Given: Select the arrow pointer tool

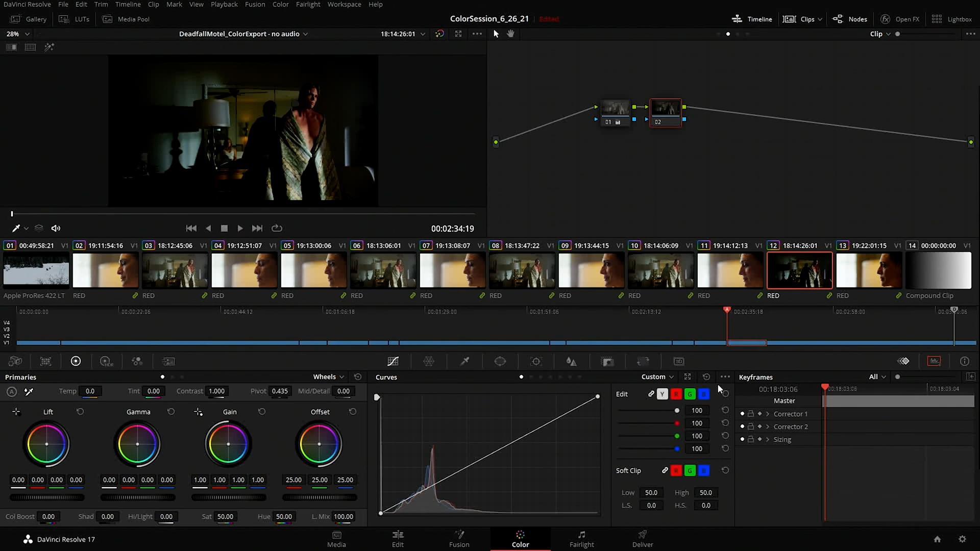Looking at the screenshot, I should (x=496, y=34).
